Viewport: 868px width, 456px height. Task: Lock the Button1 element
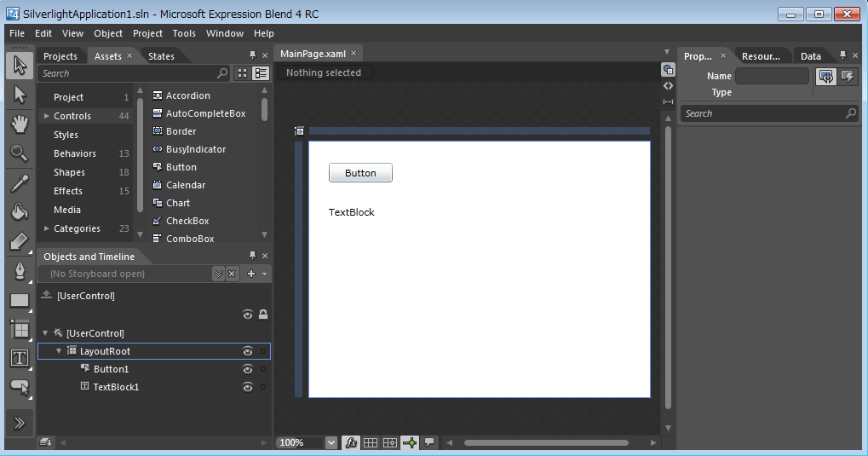(263, 369)
